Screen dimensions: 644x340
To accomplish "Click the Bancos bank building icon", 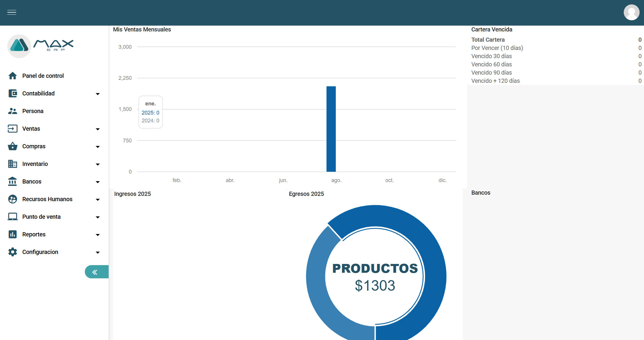I will point(13,181).
